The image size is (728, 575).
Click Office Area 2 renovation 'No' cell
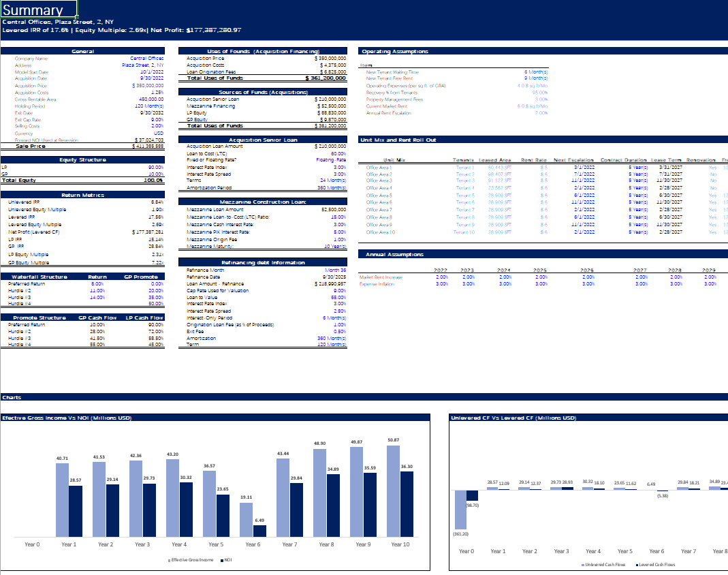tap(712, 174)
